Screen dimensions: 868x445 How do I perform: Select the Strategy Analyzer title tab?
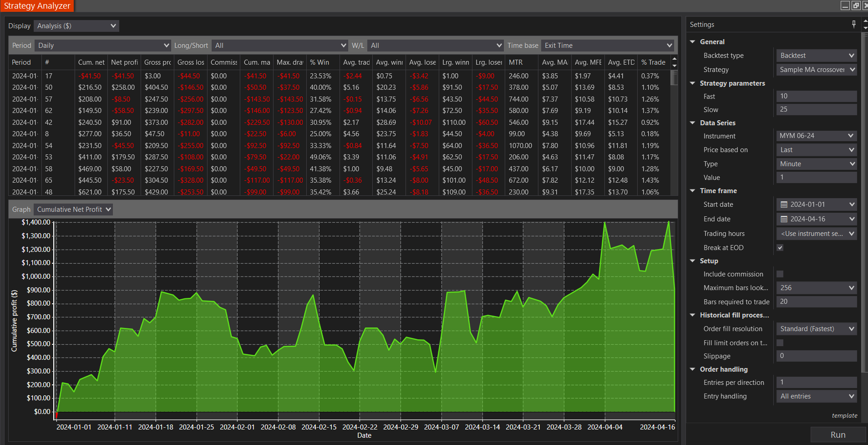click(37, 6)
